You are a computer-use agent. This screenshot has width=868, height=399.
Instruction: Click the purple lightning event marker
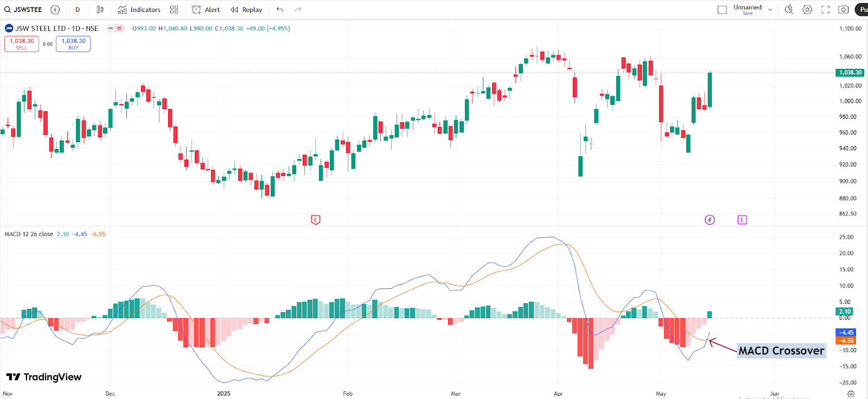tap(710, 220)
